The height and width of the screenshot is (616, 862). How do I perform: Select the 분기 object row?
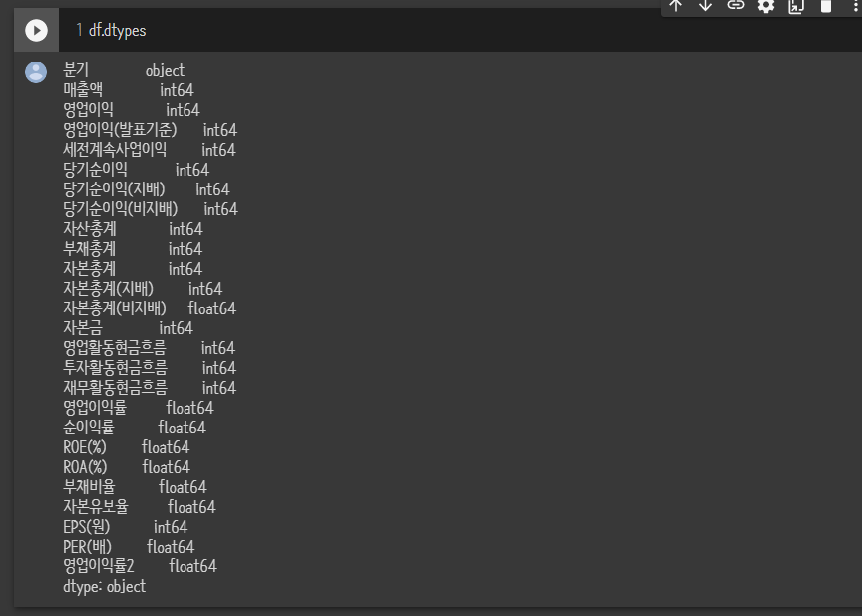[124, 70]
